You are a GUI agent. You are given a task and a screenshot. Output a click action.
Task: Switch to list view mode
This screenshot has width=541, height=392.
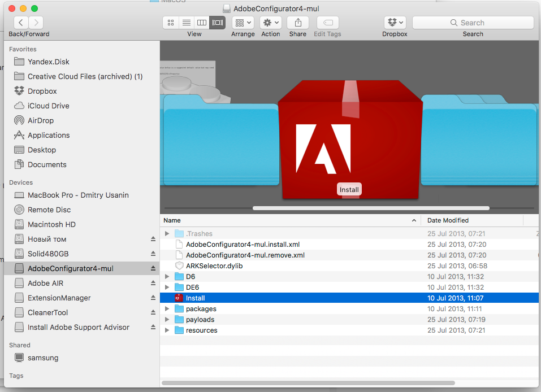pos(186,23)
